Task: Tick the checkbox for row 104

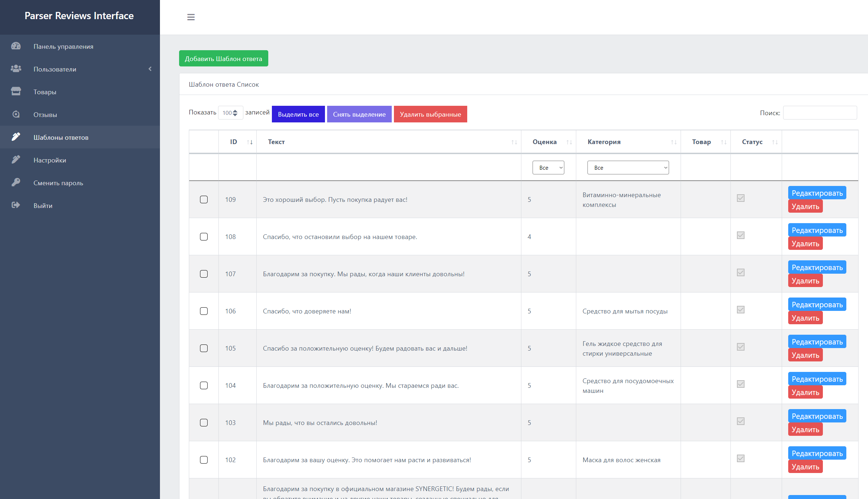Action: click(x=204, y=386)
